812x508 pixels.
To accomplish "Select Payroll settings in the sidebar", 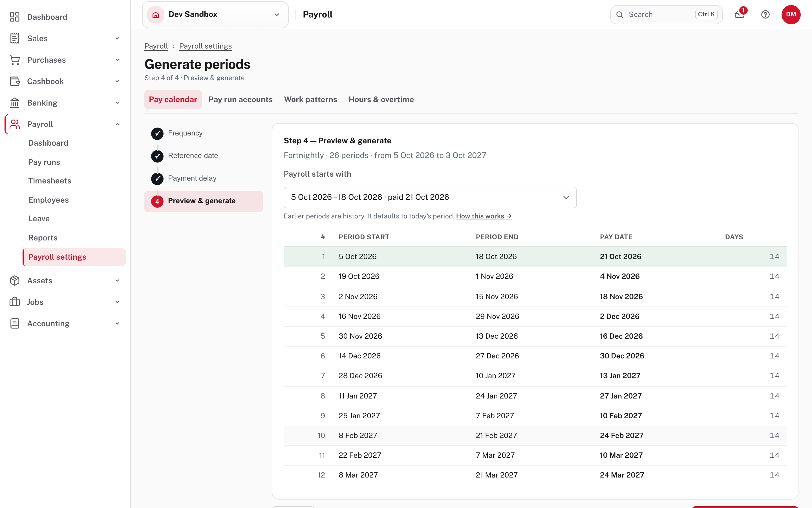I will click(x=74, y=257).
